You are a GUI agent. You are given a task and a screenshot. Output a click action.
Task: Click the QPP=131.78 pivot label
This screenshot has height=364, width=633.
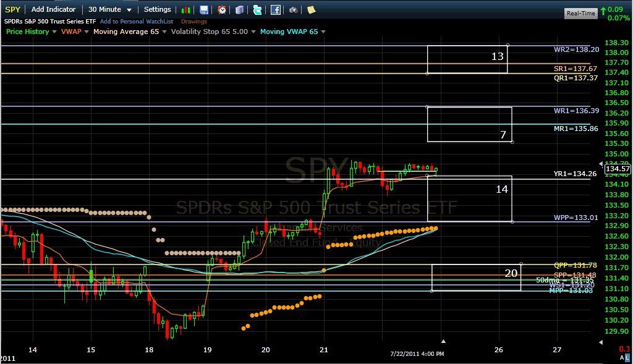[x=576, y=265]
